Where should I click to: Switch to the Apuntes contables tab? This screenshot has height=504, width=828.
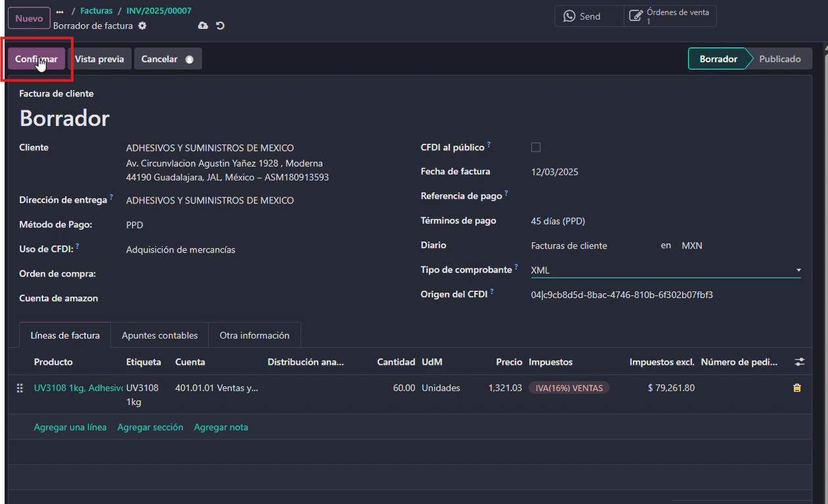[x=160, y=335]
